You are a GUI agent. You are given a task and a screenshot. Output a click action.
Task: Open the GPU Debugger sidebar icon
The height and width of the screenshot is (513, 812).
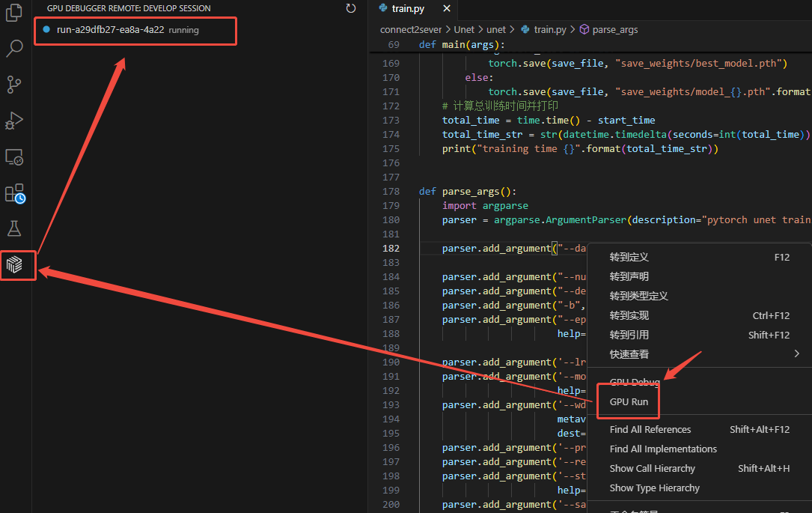pyautogui.click(x=14, y=264)
